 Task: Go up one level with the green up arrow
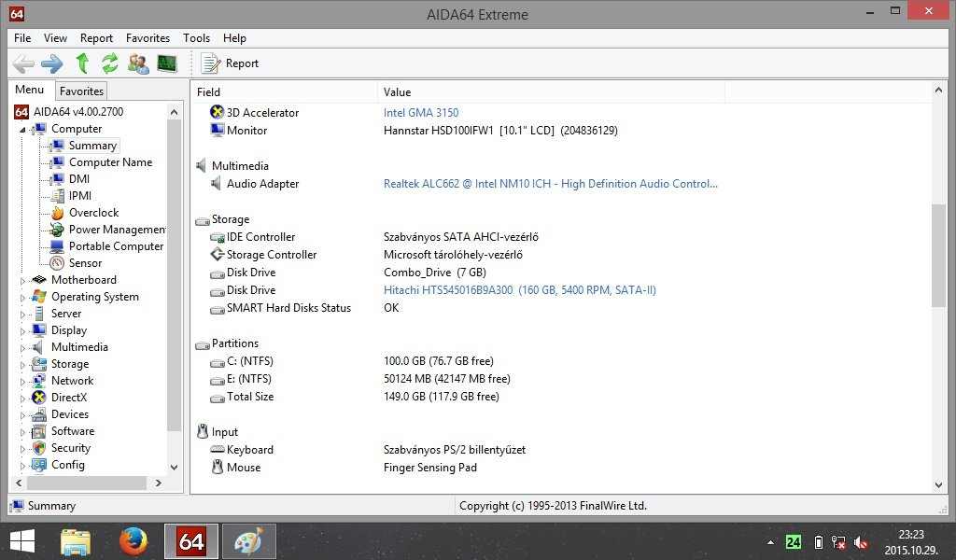pyautogui.click(x=82, y=63)
